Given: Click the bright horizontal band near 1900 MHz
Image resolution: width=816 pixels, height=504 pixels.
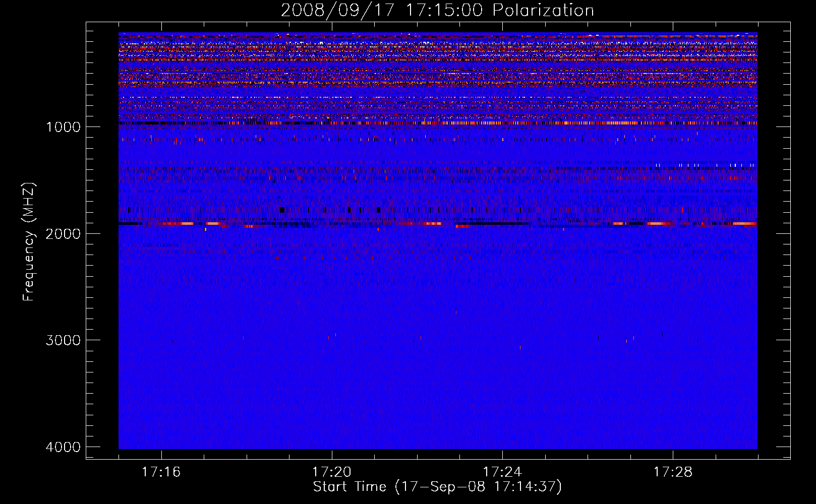Looking at the screenshot, I should (x=438, y=223).
